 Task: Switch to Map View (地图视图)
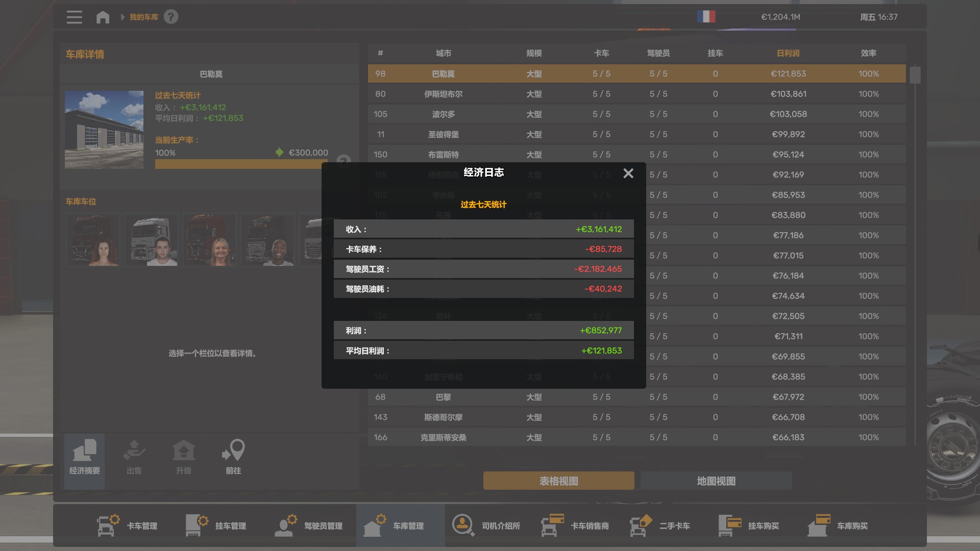point(716,481)
